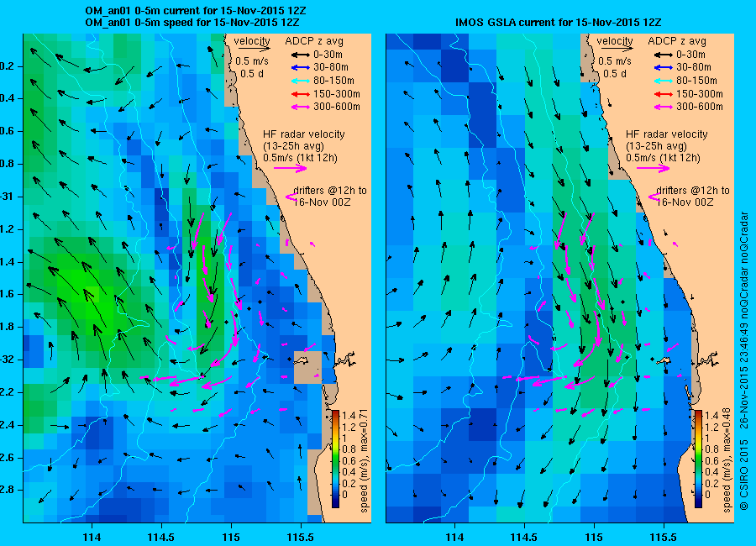Click '0.5m/s (1kt 12h)' in right panel
Image resolution: width=756 pixels, height=546 pixels.
663,158
